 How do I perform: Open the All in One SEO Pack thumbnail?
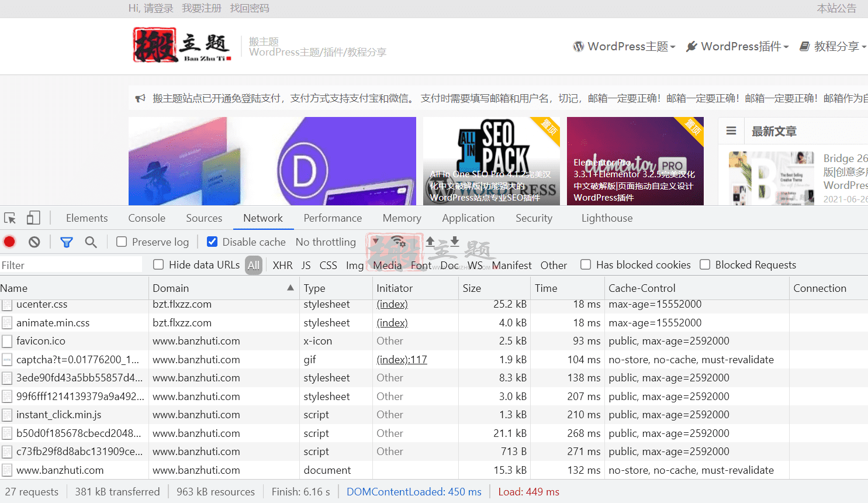click(x=492, y=161)
